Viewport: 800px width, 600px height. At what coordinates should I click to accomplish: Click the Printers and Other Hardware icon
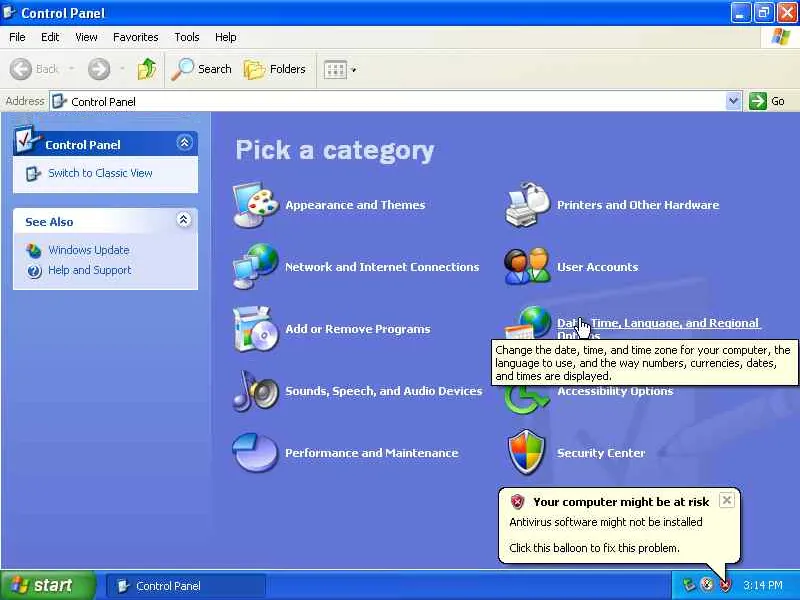pyautogui.click(x=527, y=205)
